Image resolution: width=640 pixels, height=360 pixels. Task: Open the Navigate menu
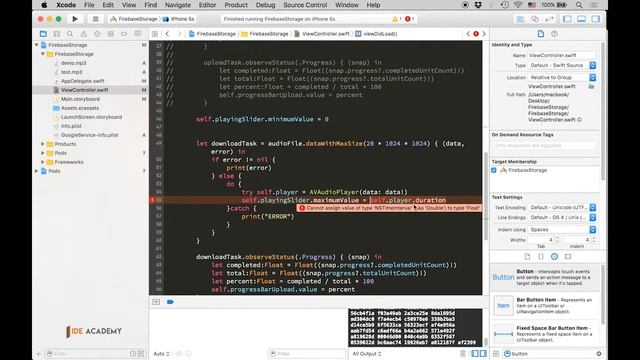[178, 5]
